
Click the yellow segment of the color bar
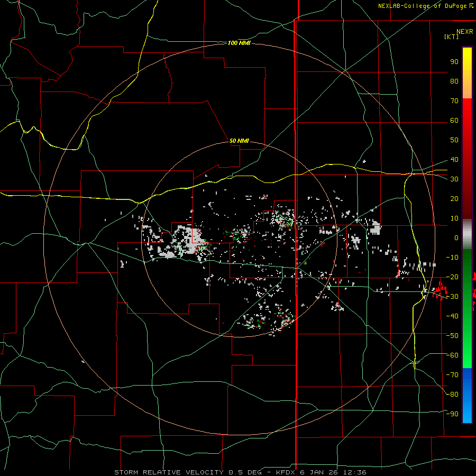click(x=467, y=65)
